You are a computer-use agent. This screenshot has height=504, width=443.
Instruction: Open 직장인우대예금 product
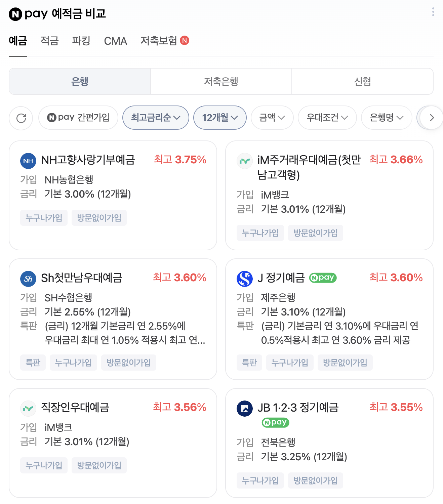coord(75,408)
